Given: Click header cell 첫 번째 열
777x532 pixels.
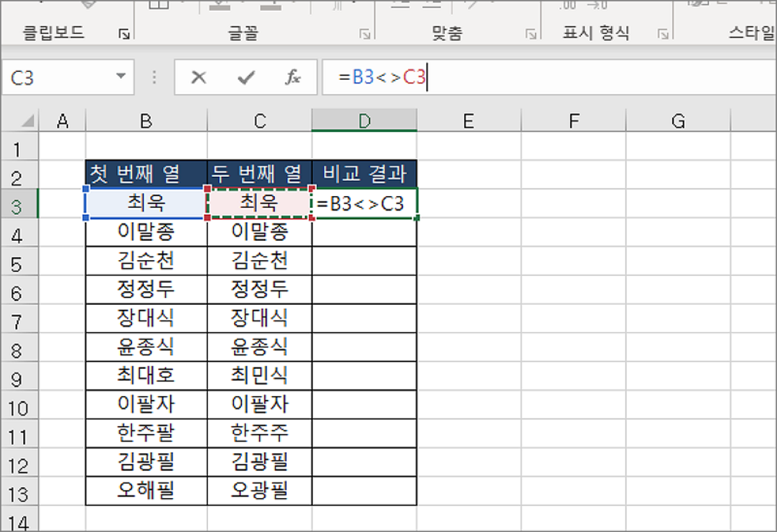Looking at the screenshot, I should click(x=146, y=174).
